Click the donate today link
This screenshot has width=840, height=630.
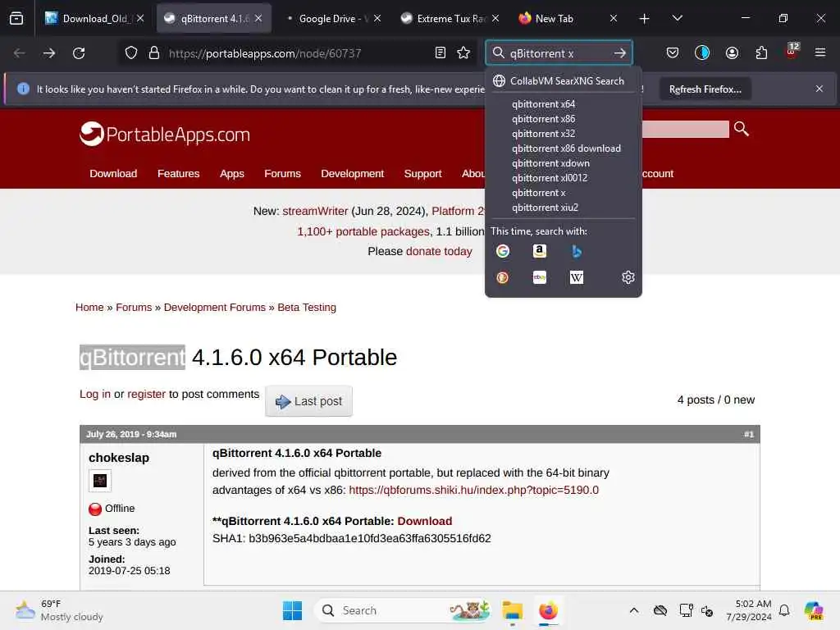pos(439,251)
